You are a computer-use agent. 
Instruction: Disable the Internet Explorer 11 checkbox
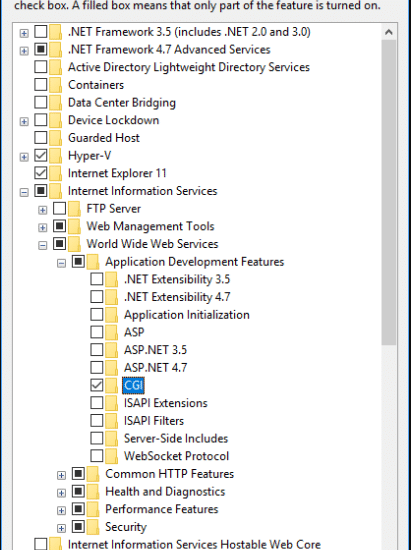(41, 173)
